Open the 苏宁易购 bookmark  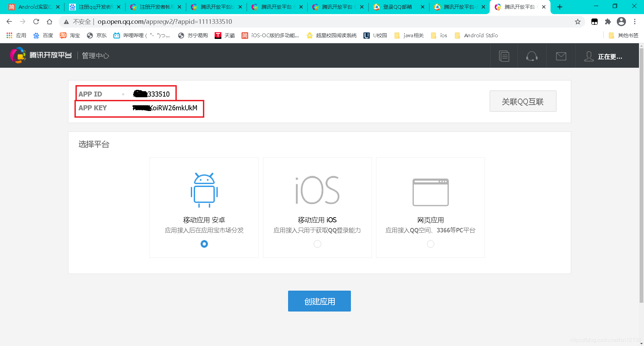click(x=193, y=35)
